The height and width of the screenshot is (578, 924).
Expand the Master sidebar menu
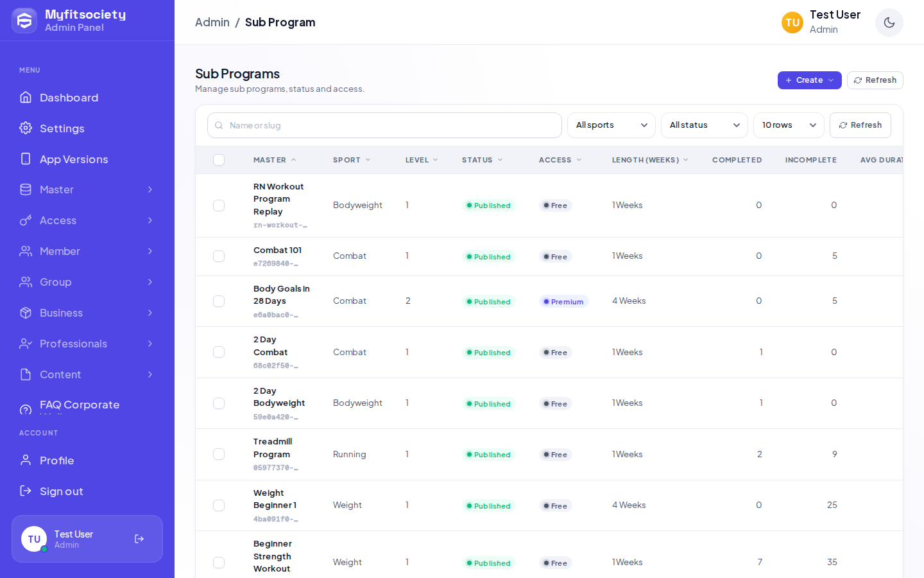click(87, 189)
